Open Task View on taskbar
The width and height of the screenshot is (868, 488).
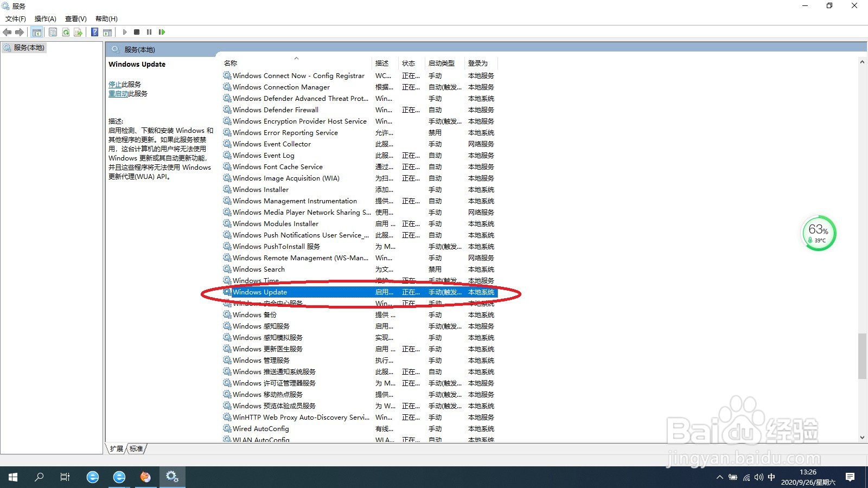[65, 477]
